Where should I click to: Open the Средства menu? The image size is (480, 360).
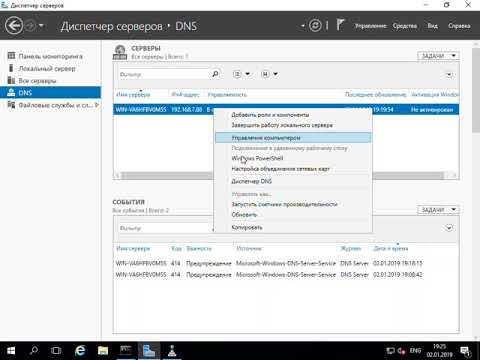click(405, 26)
